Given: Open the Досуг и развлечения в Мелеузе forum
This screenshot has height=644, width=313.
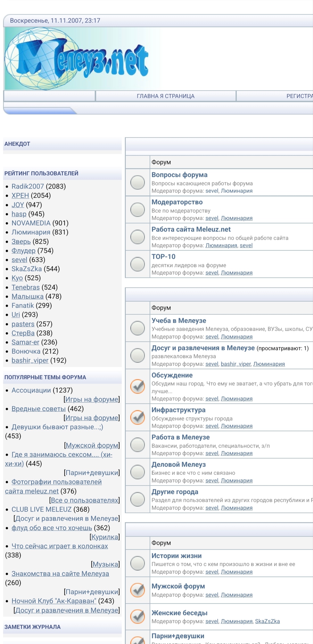Looking at the screenshot, I should click(x=203, y=348).
